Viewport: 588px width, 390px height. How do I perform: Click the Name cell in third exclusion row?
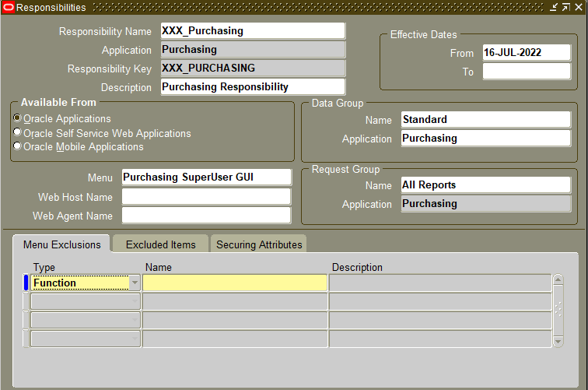coord(235,320)
